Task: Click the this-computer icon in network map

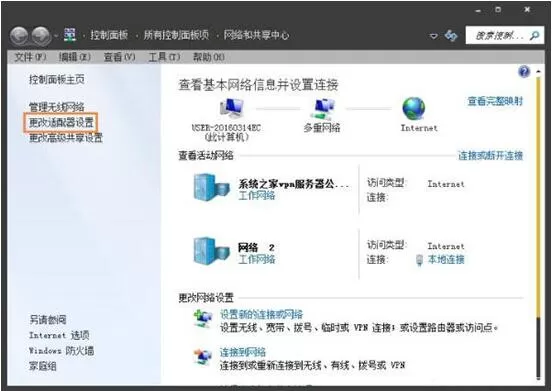Action: coord(231,108)
